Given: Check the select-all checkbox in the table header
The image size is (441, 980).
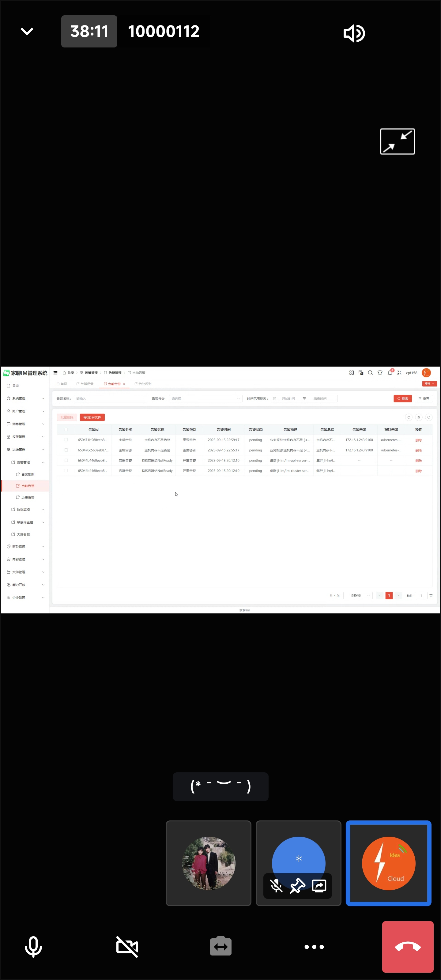Looking at the screenshot, I should (66, 429).
